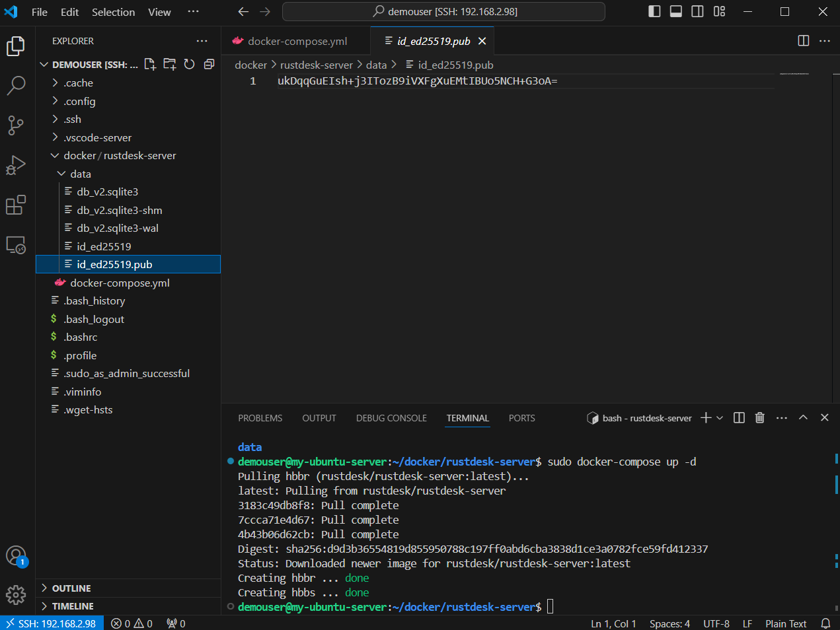Kill the bash rustdesk-server terminal

759,417
